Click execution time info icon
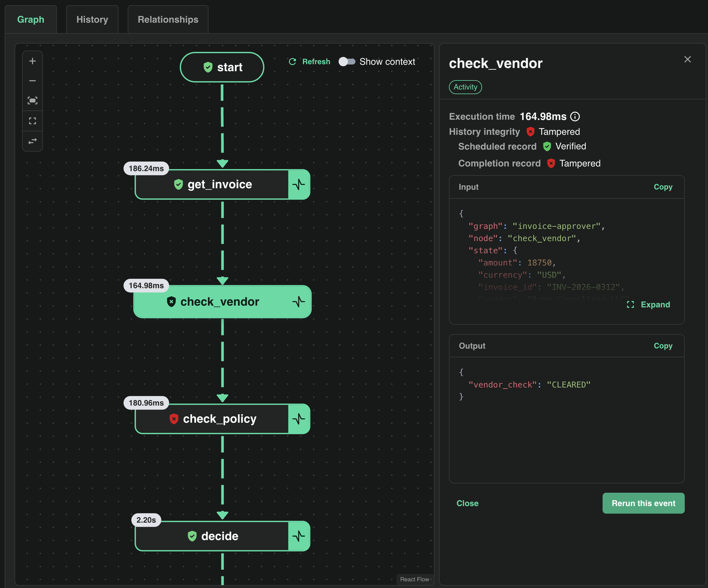708x588 pixels. coord(575,117)
